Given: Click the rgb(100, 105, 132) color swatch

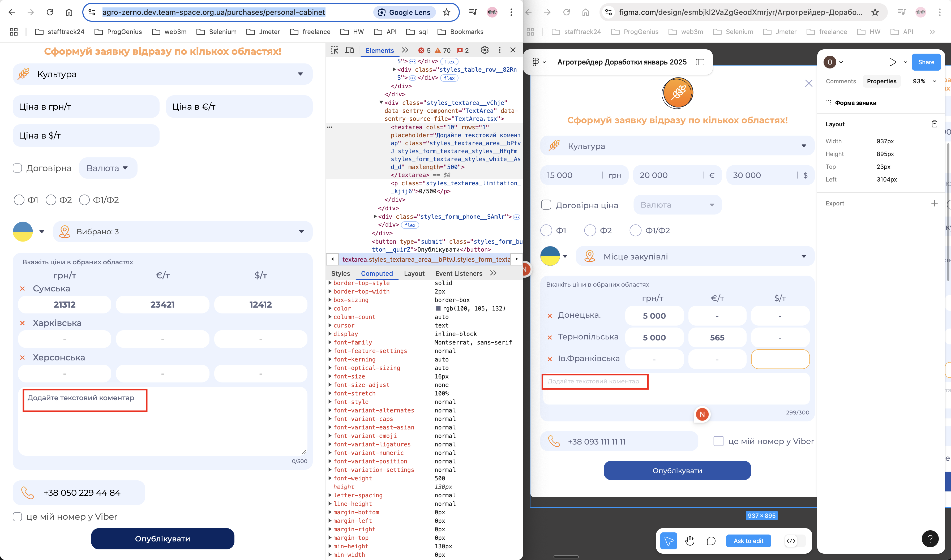Looking at the screenshot, I should [x=438, y=308].
